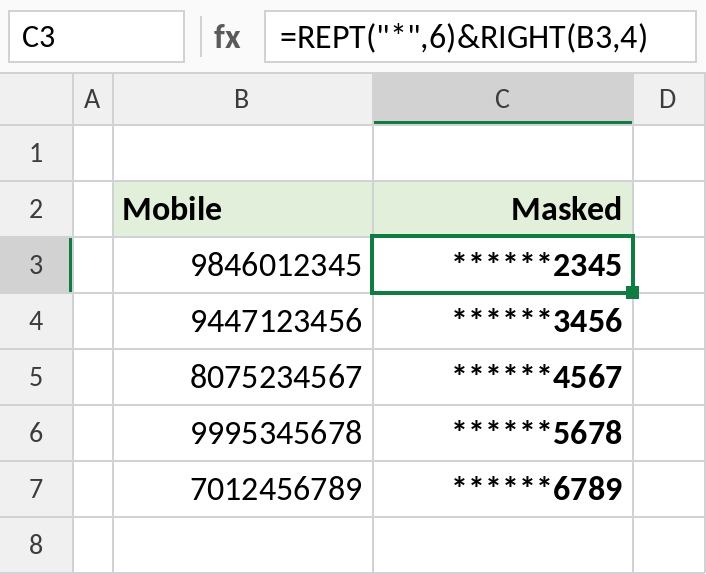Screen dimensions: 706x574
Task: Select column B header
Action: [243, 99]
